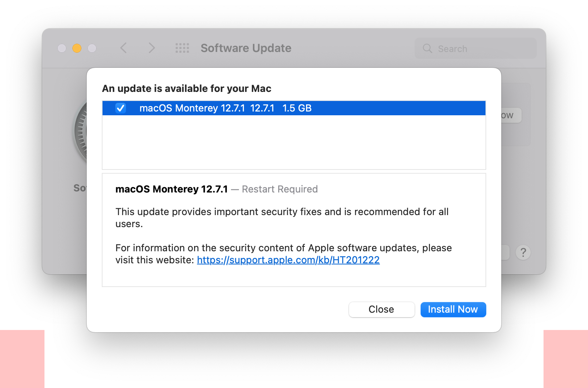Image resolution: width=588 pixels, height=388 pixels.
Task: Click the Software Update gear icon
Action: click(x=81, y=132)
